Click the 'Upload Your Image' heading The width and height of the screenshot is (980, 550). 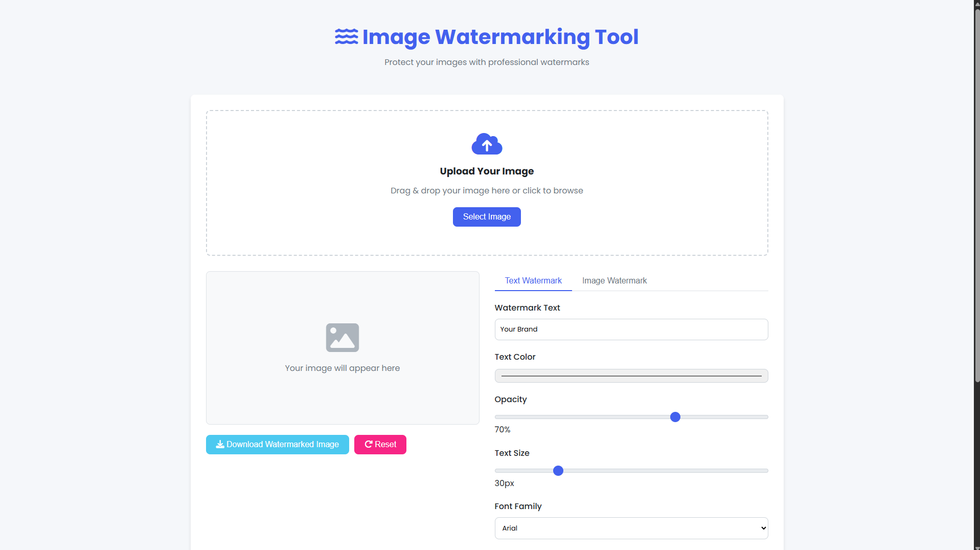[x=487, y=171]
